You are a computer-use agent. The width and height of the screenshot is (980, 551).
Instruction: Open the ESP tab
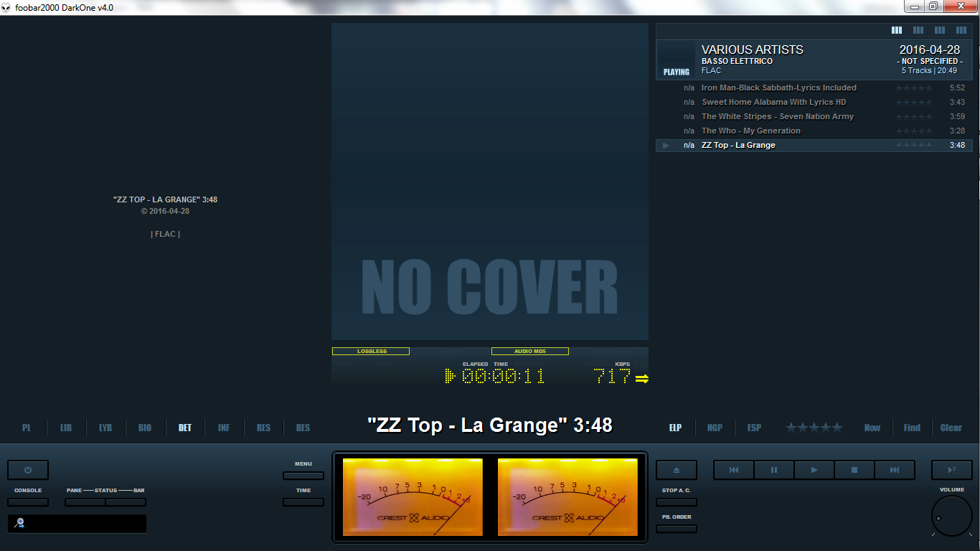click(754, 428)
